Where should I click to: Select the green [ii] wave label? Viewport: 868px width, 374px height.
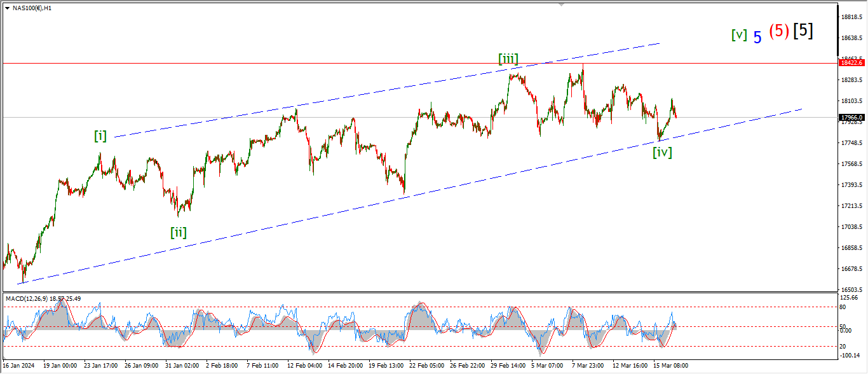(x=179, y=232)
